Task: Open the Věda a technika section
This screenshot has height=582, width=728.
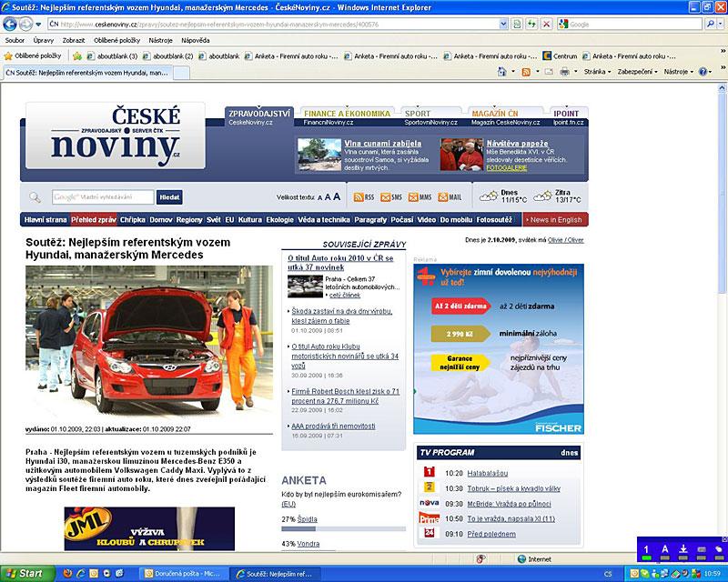Action: coord(324,220)
